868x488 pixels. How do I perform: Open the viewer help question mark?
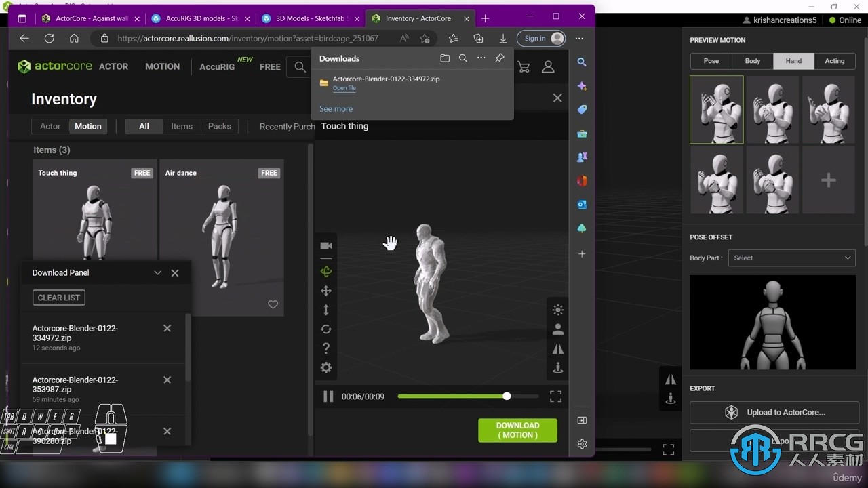click(326, 348)
